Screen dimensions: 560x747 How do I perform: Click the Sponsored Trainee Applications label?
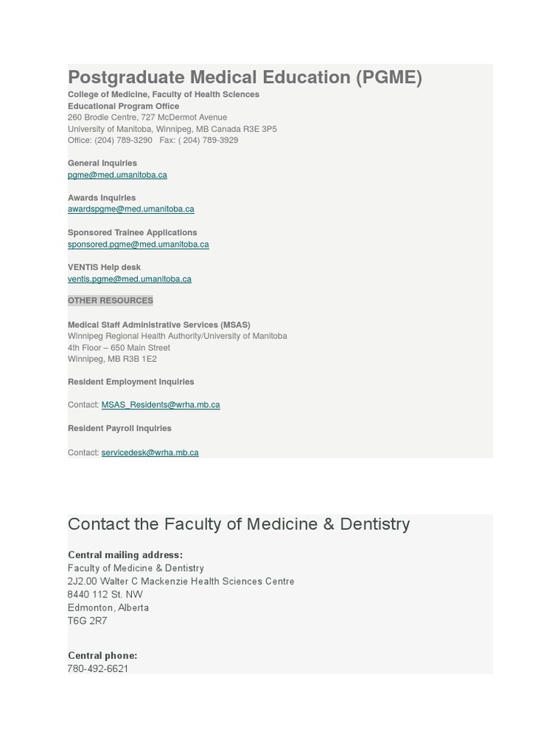tap(132, 233)
